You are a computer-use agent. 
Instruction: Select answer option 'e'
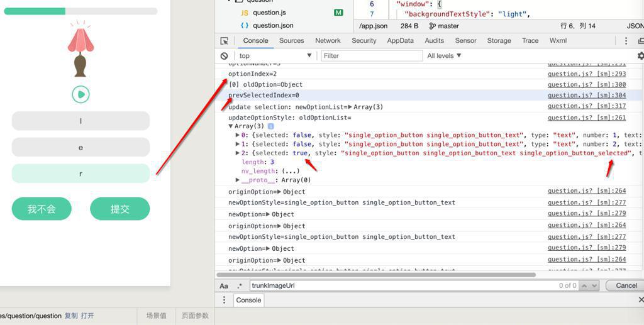tap(80, 147)
